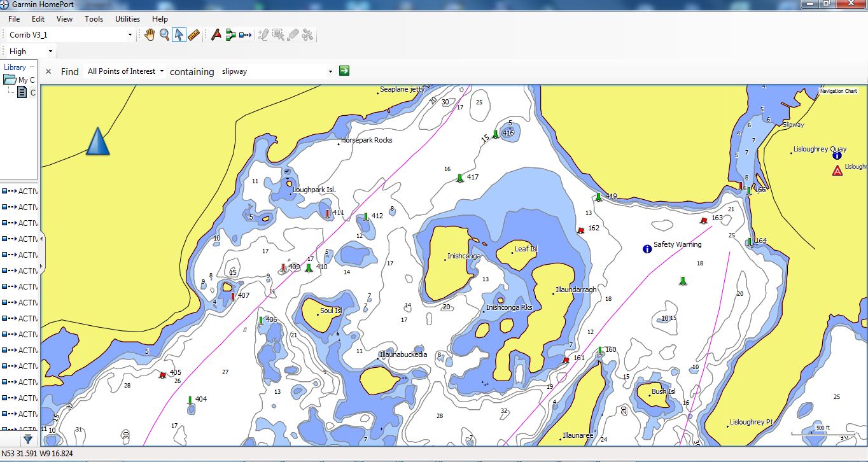The height and width of the screenshot is (462, 868).
Task: Click red buoy marker 411
Action: [328, 214]
